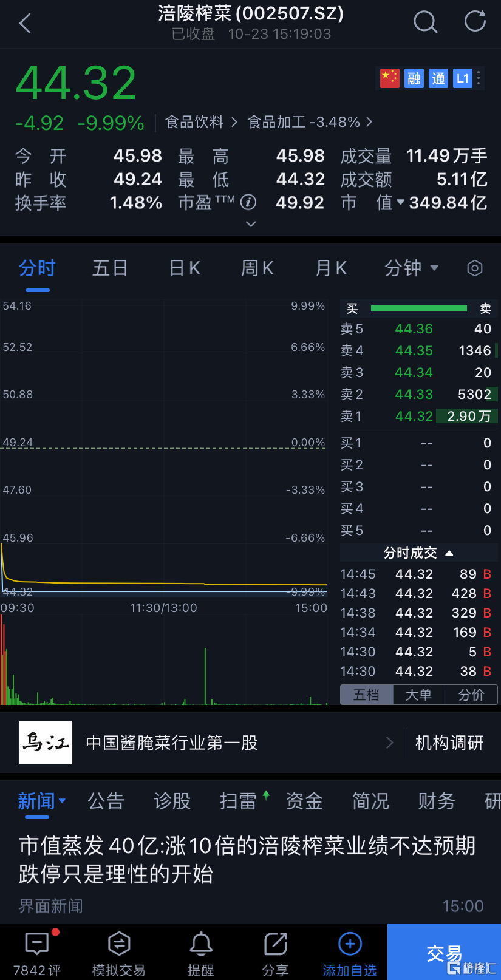Set a 提醒 price alert
501x980 pixels.
pyautogui.click(x=201, y=953)
